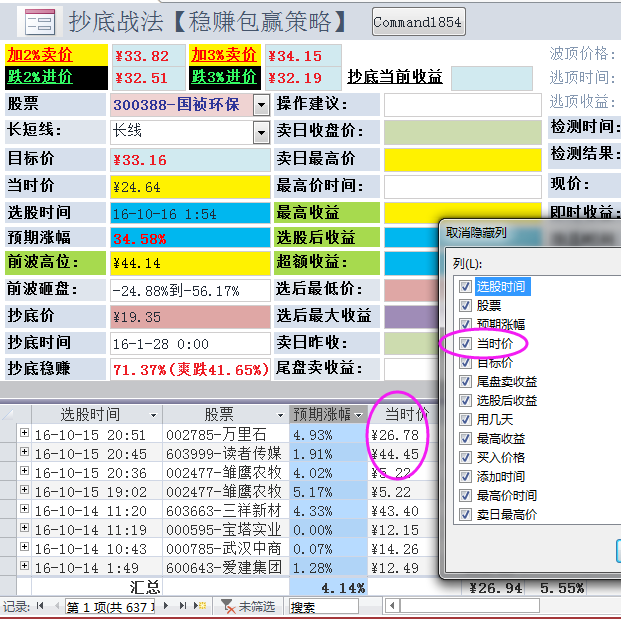Go to last record in navigation bar
This screenshot has height=619, width=621.
pyautogui.click(x=183, y=606)
